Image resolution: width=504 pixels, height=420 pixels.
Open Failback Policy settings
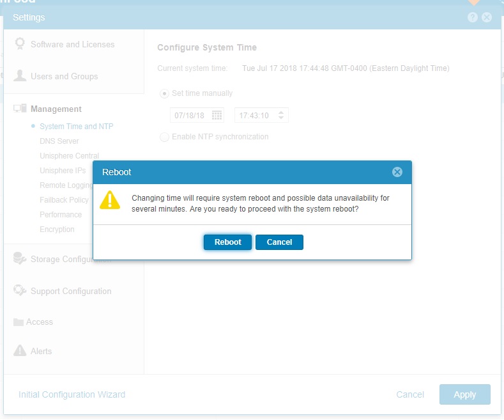[x=64, y=200]
